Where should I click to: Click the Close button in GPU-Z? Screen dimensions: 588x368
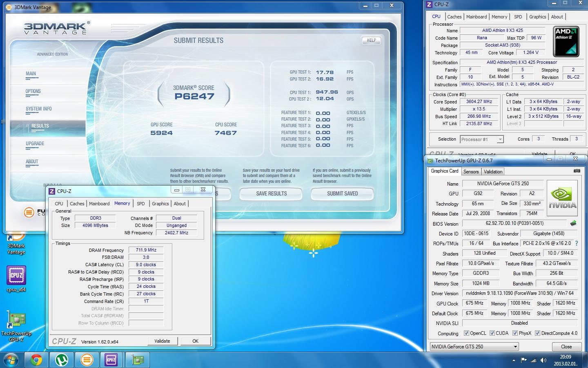coord(566,347)
